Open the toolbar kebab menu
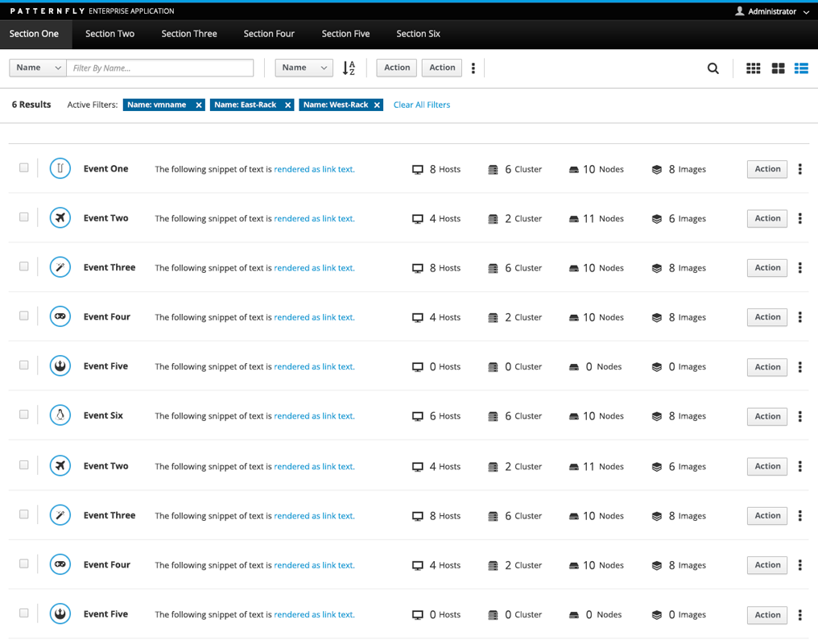This screenshot has width=818, height=644. pyautogui.click(x=473, y=68)
